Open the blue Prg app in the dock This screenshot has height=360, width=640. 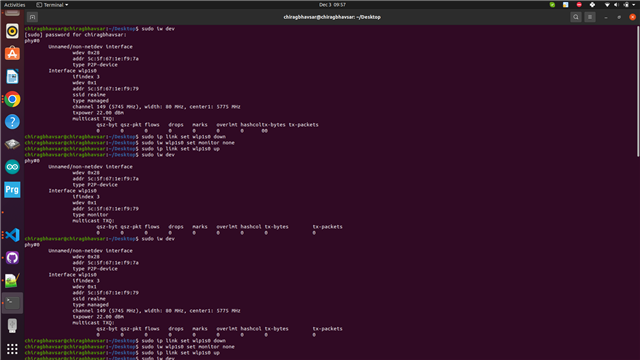coord(12,189)
